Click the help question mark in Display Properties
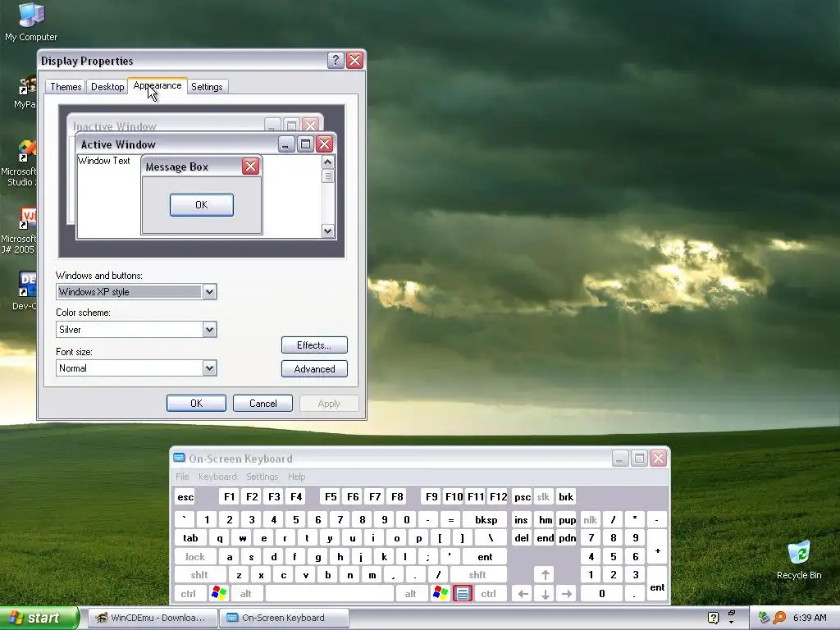This screenshot has height=630, width=840. 336,60
